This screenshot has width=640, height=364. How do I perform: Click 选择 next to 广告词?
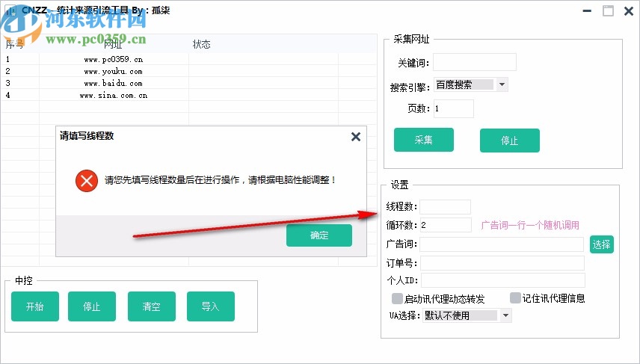(x=602, y=244)
